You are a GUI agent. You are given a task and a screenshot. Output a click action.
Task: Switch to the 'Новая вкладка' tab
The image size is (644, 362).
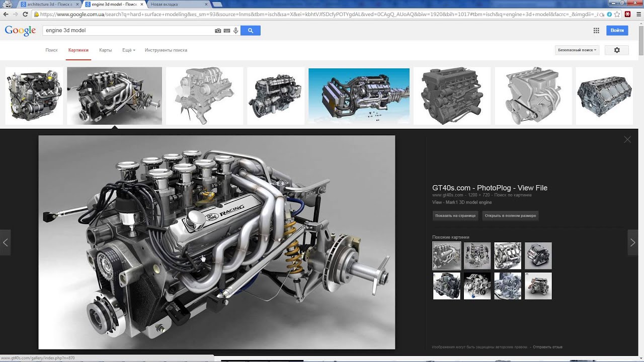(x=179, y=4)
